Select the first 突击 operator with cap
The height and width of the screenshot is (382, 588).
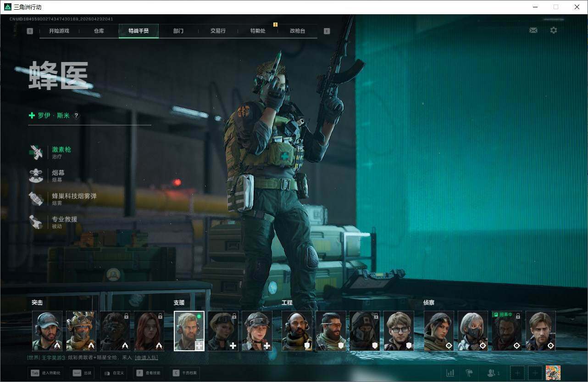point(47,331)
